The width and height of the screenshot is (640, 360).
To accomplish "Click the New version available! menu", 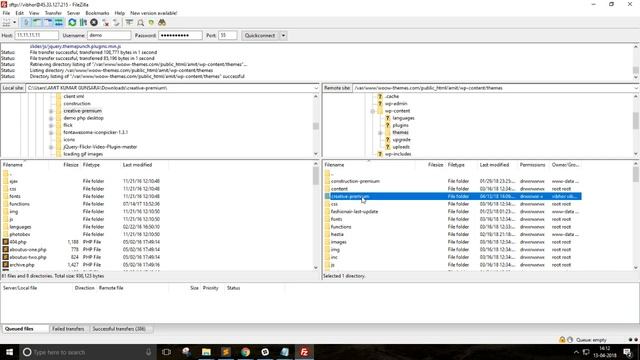I will pos(153,13).
